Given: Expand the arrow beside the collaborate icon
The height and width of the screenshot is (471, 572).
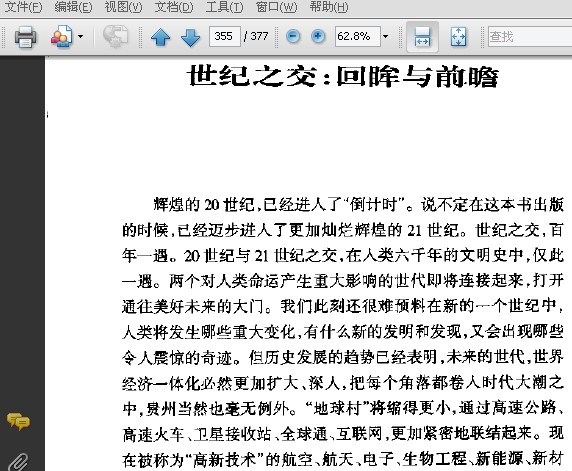Looking at the screenshot, I should pos(81,36).
